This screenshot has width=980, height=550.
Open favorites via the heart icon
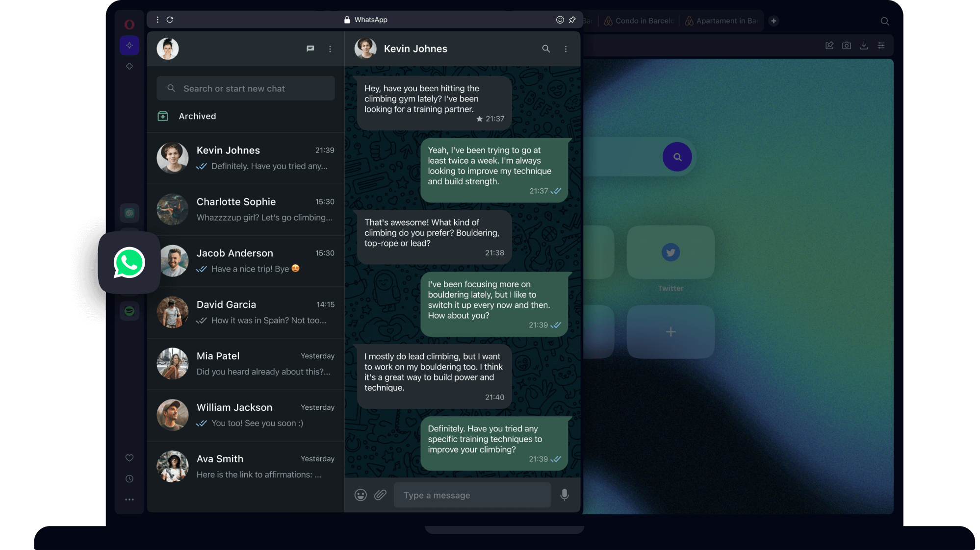[x=129, y=457]
